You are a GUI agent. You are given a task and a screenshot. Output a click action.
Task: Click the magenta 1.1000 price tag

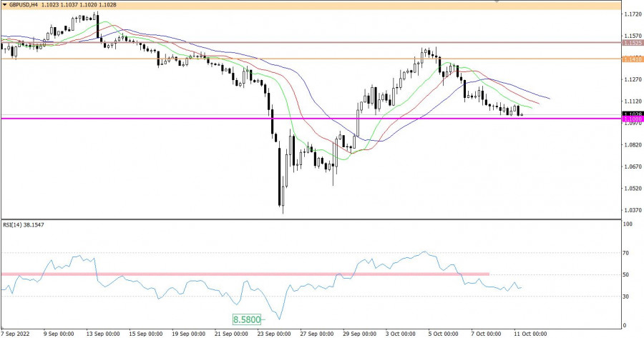(x=632, y=119)
